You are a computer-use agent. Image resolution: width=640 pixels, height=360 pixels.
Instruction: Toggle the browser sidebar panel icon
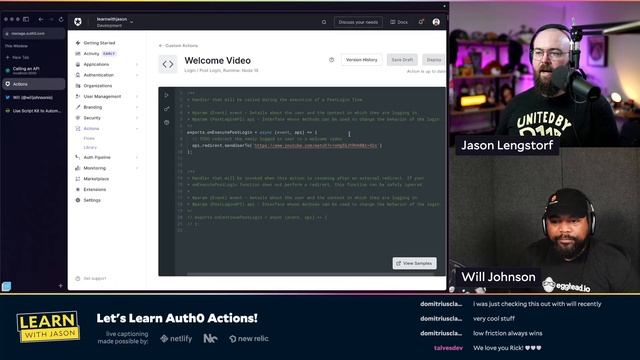[x=26, y=19]
